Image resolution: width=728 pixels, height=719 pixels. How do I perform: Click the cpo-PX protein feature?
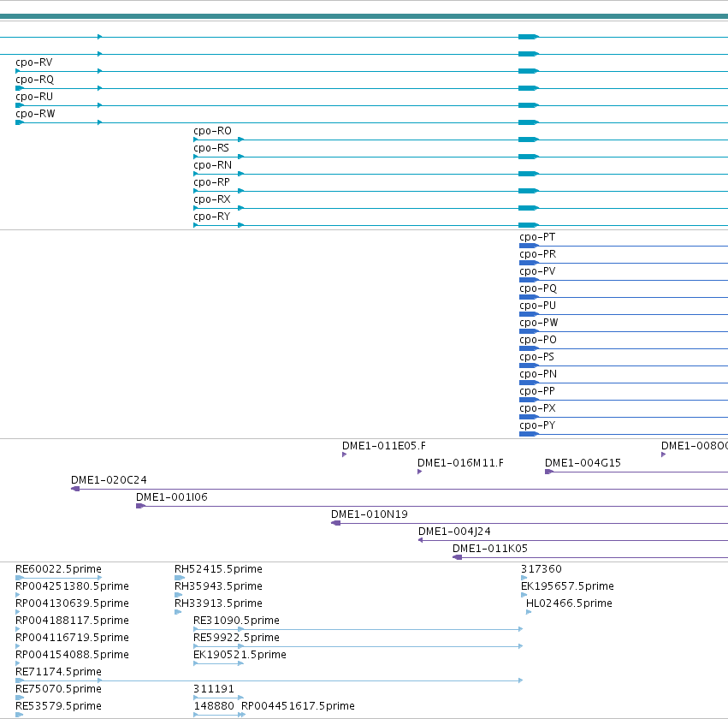click(x=623, y=417)
